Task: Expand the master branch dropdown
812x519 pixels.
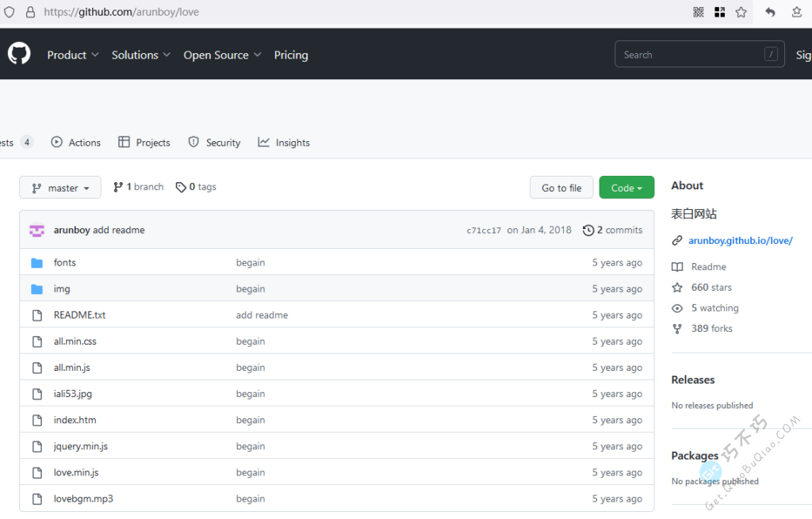Action: coord(60,188)
